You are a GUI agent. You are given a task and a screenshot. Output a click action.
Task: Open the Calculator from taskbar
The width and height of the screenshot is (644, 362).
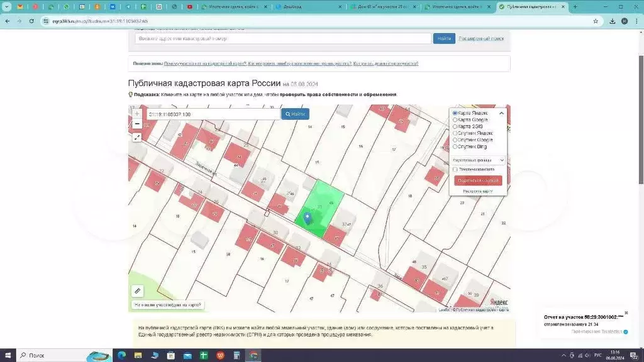[236, 356]
